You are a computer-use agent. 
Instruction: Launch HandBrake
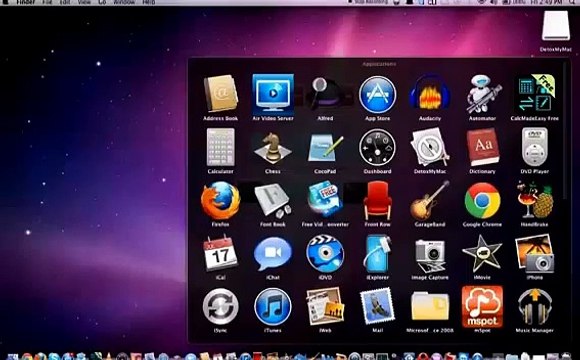click(x=535, y=201)
